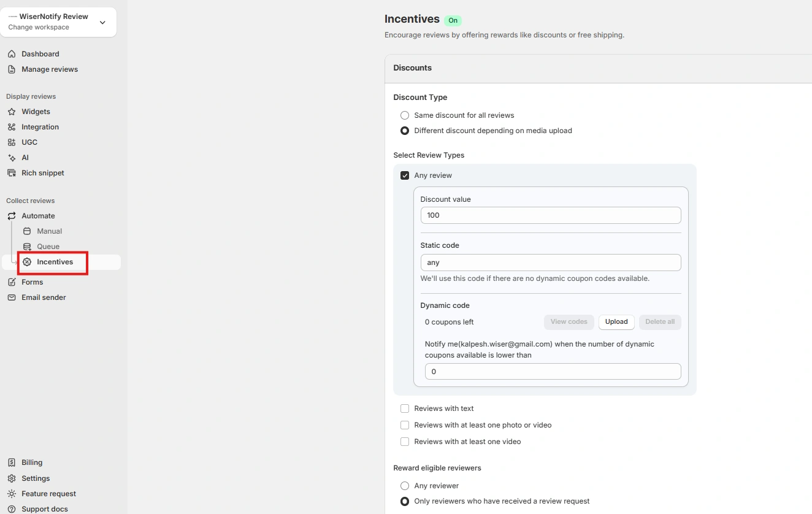This screenshot has width=812, height=514.
Task: Click the Integration sidebar icon
Action: pos(12,127)
